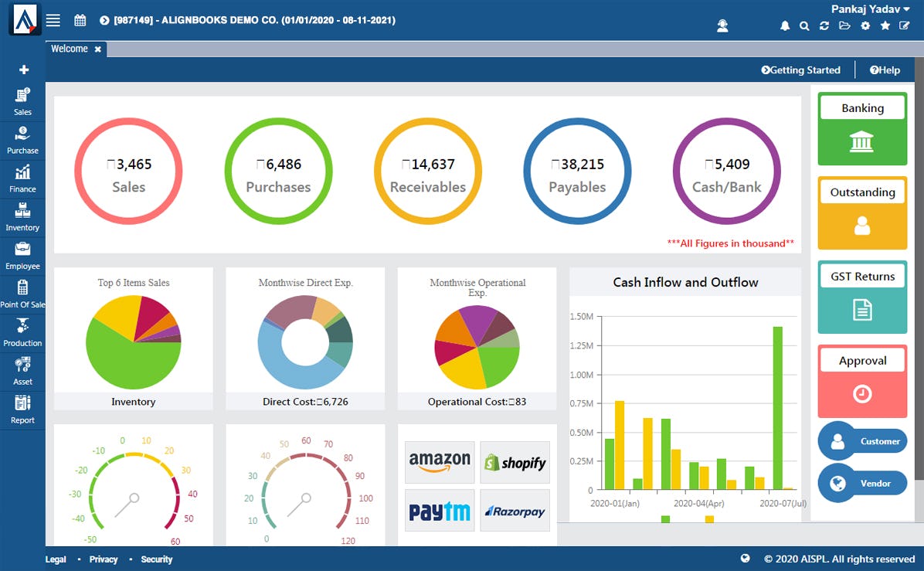
Task: Open the calendar icon in the header
Action: [80, 20]
